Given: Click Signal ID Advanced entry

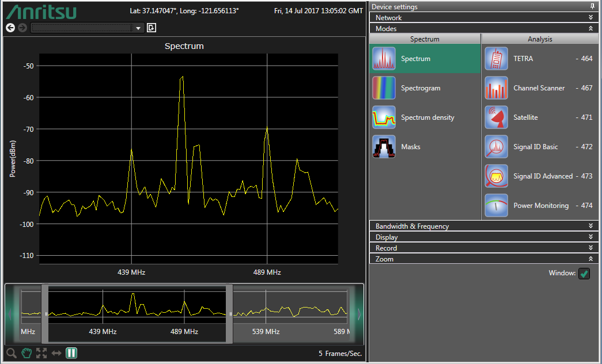Looking at the screenshot, I should (543, 176).
